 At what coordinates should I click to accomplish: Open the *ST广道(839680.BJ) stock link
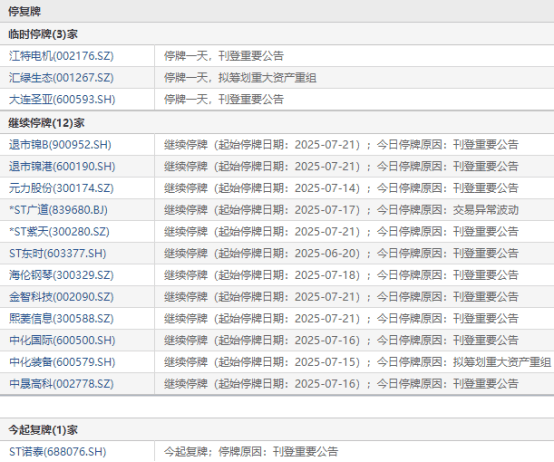(58, 210)
